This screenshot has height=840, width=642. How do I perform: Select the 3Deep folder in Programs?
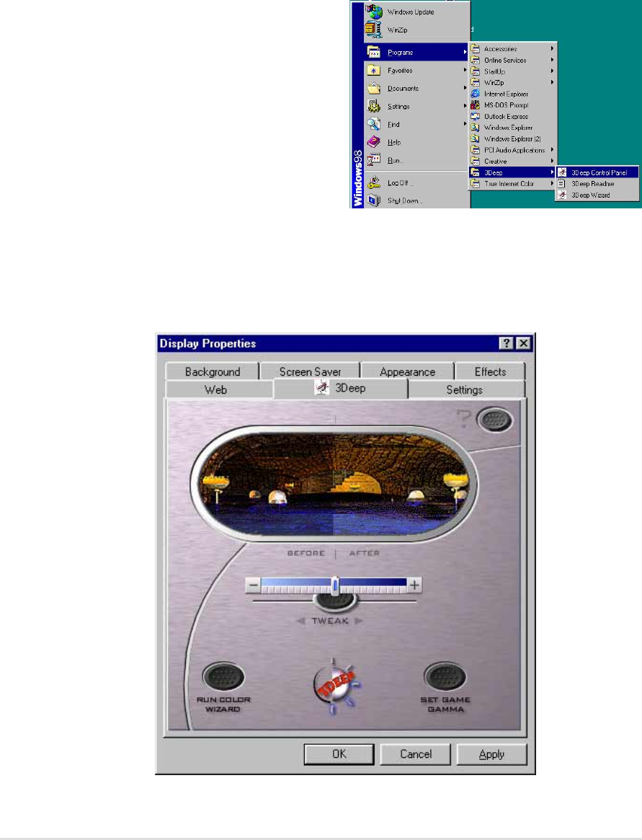coord(512,172)
